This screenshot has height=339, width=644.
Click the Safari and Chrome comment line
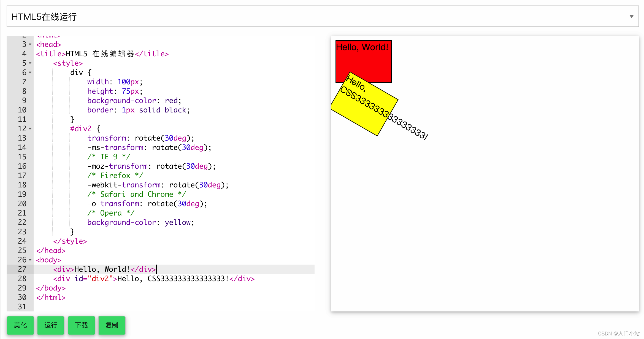(x=137, y=194)
